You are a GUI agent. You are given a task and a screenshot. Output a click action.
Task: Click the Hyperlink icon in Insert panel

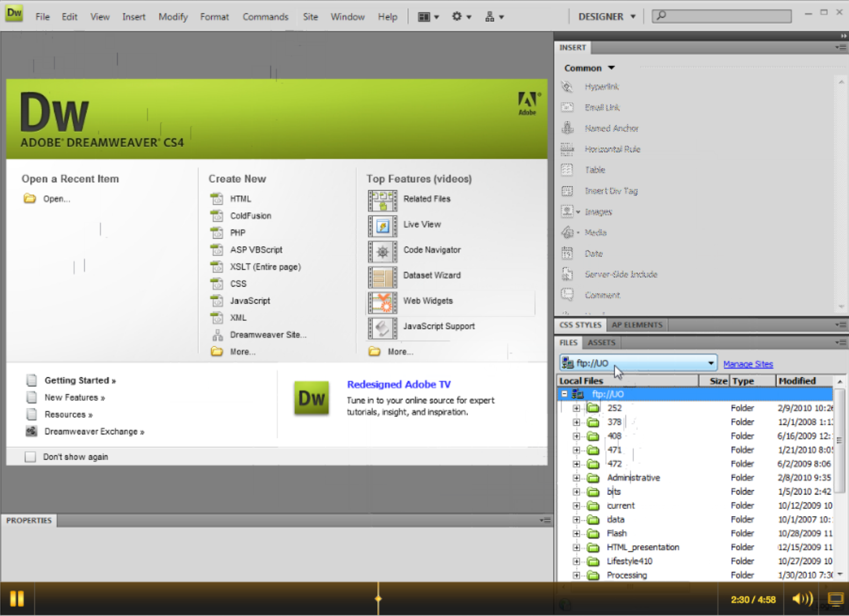567,87
